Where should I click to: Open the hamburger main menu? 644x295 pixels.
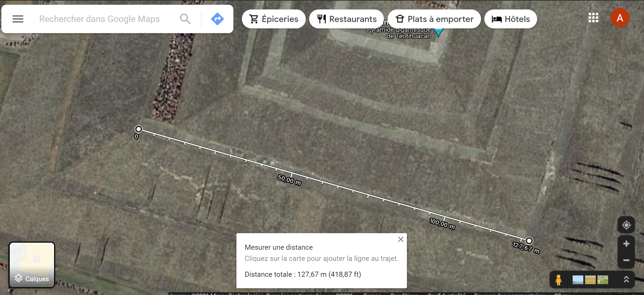point(18,19)
